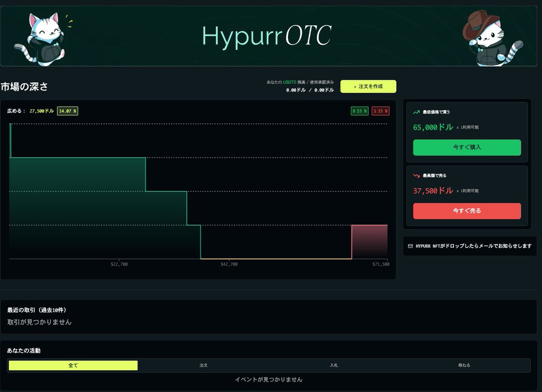The image size is (542, 392).
Task: Click the 最近の取引（過去10件） heading
Action: [x=37, y=310]
